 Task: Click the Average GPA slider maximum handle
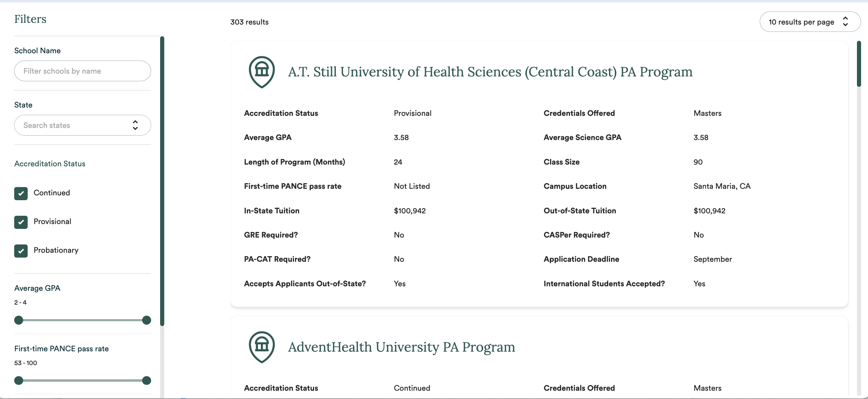[x=147, y=320]
